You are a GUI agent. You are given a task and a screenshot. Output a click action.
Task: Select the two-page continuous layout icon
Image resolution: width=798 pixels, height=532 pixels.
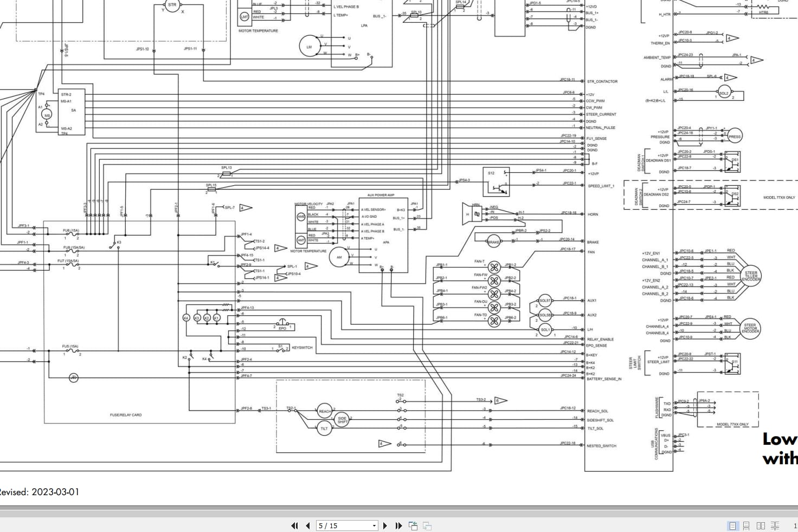(774, 525)
